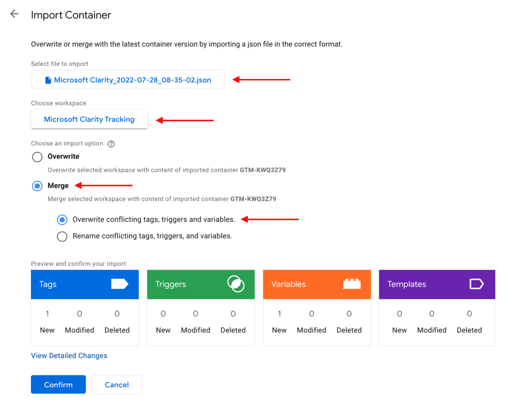Image resolution: width=532 pixels, height=409 pixels.
Task: Click 'Preview and confirm your import' label
Action: 78,264
